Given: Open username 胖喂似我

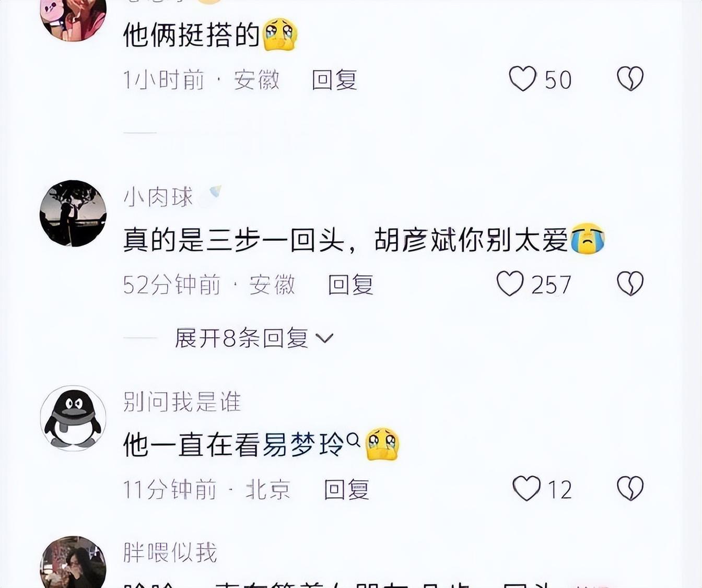Looking at the screenshot, I should pos(170,552).
